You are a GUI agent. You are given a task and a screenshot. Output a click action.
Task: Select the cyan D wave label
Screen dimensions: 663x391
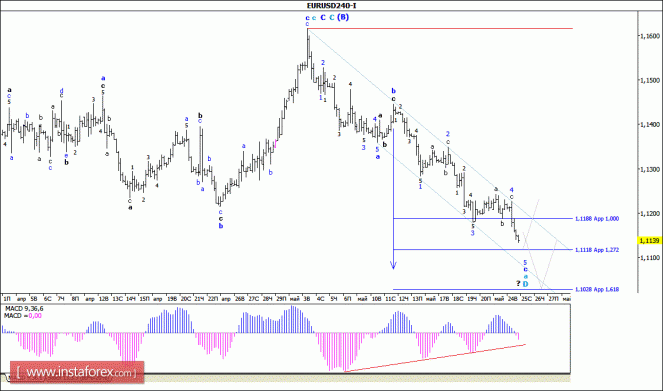click(526, 284)
